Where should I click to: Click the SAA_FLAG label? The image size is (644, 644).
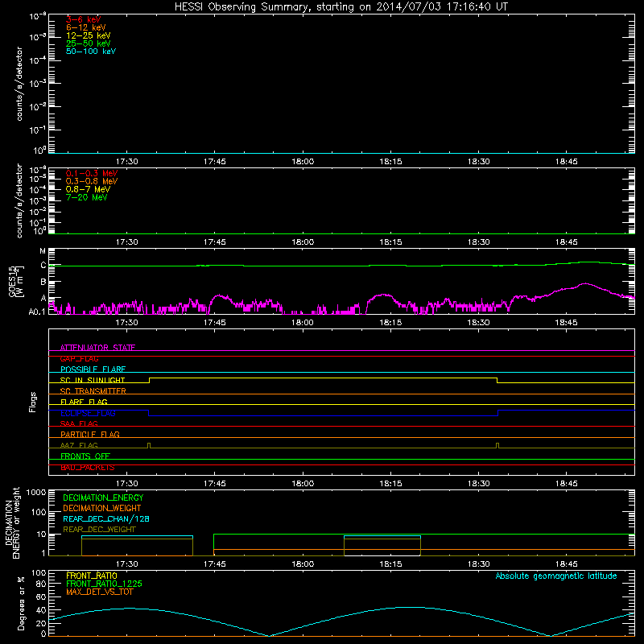pyautogui.click(x=79, y=423)
